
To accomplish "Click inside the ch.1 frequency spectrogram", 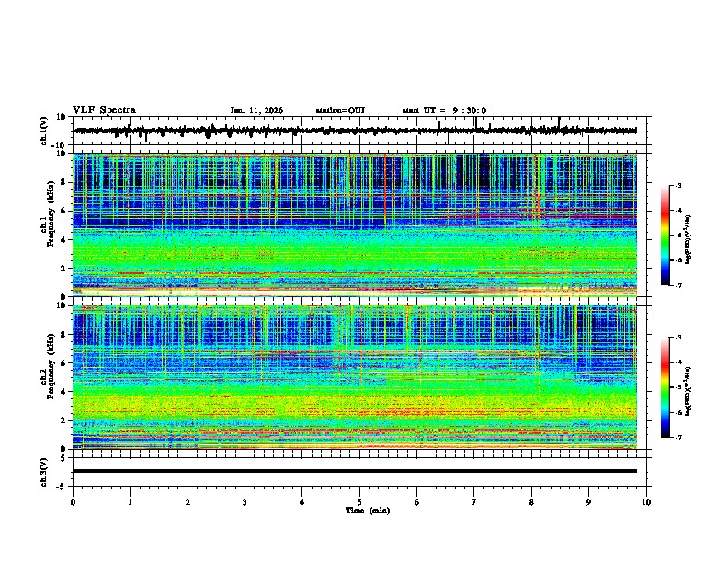I will coord(355,224).
